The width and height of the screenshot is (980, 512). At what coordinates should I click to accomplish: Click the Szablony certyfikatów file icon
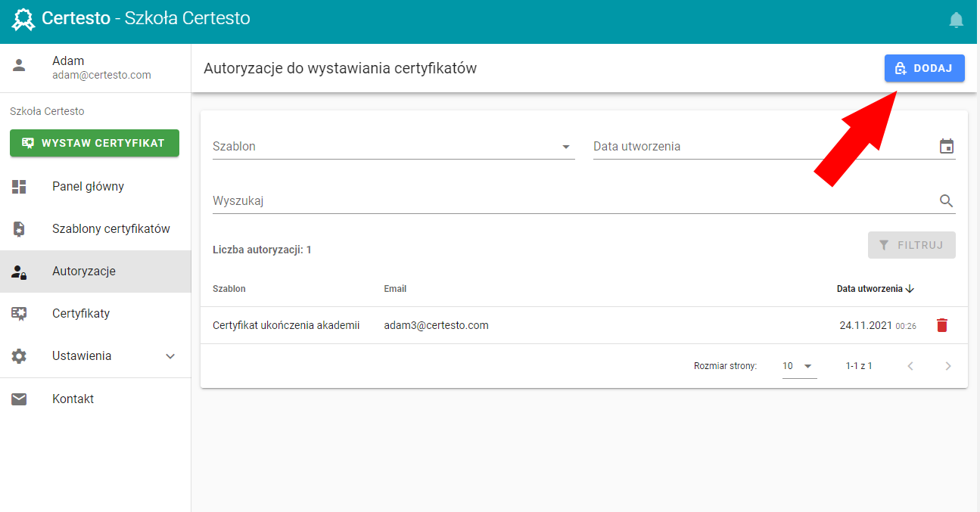19,229
